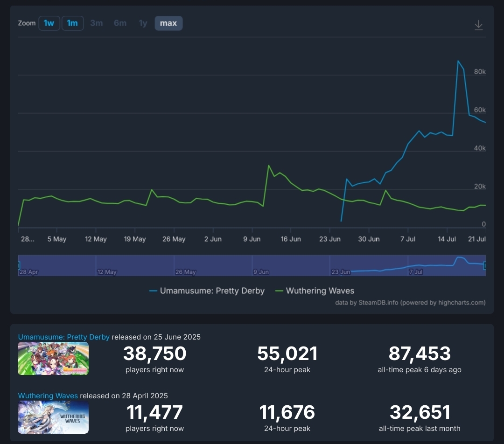
Task: Click the 5 May axis label
Action: coord(57,239)
